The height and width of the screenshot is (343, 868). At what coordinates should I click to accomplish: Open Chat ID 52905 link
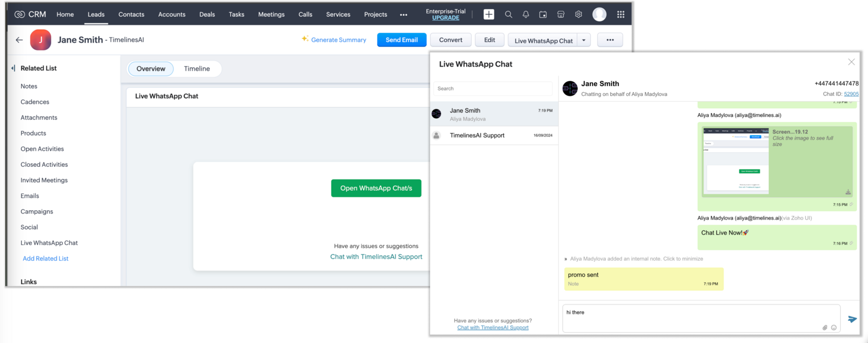[851, 94]
